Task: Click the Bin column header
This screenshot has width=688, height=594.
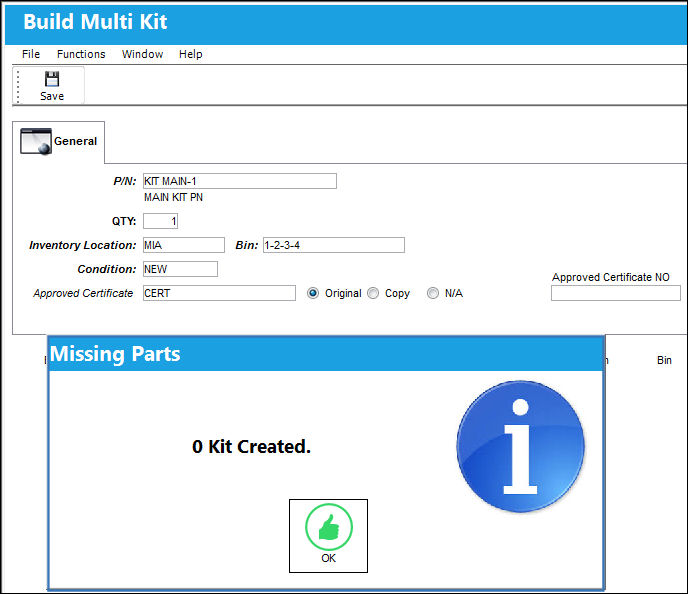Action: coord(664,360)
